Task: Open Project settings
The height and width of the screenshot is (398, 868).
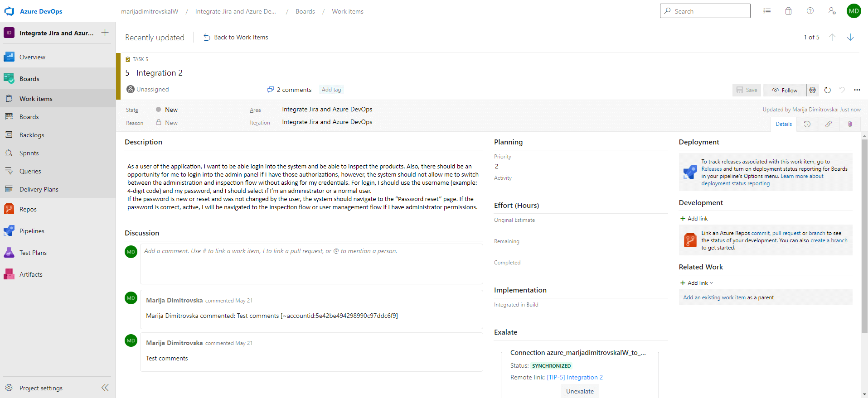Action: coord(41,388)
